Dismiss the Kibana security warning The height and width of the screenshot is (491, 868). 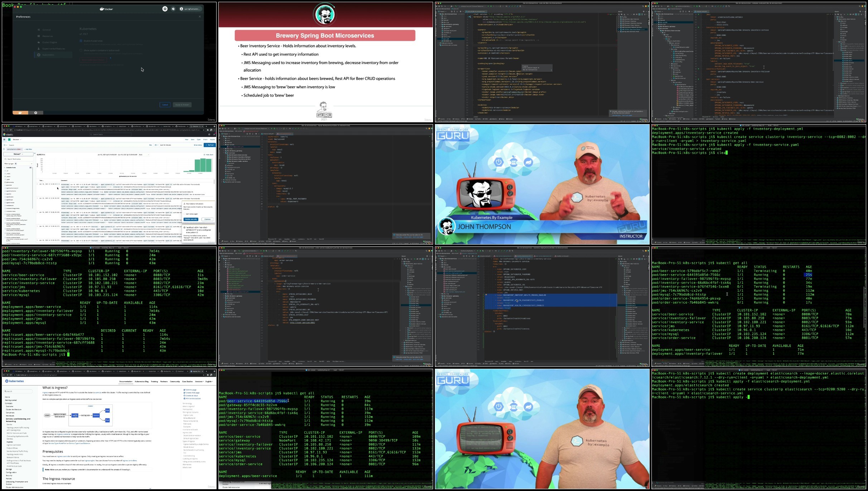coord(207,219)
